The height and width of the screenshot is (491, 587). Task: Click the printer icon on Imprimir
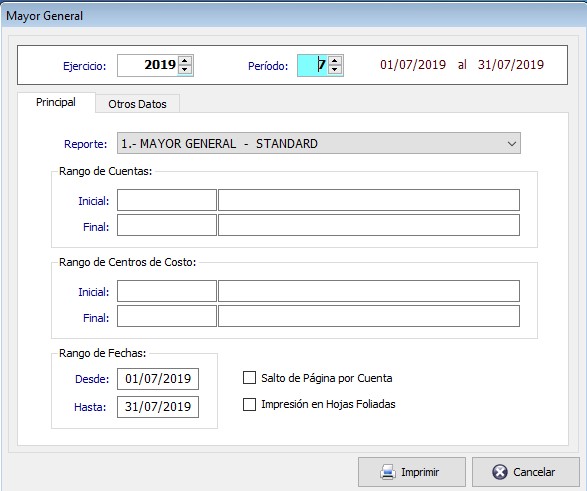(x=388, y=472)
